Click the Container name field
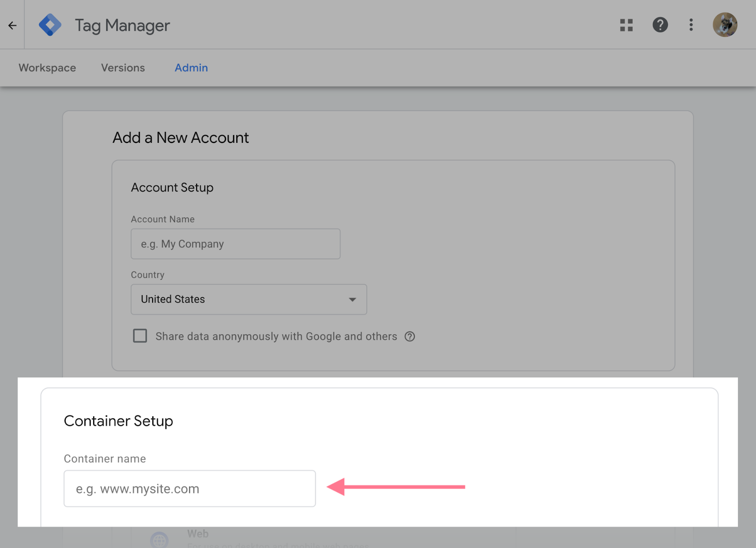The height and width of the screenshot is (548, 756). [x=189, y=488]
